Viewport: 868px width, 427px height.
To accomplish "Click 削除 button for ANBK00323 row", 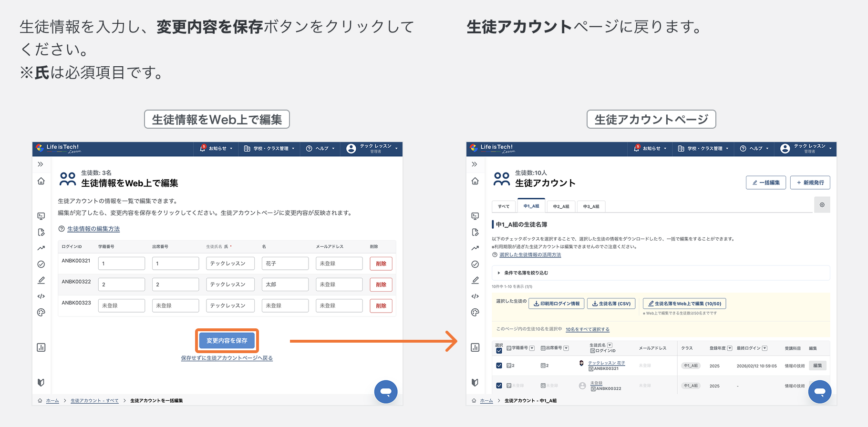I will [x=381, y=306].
